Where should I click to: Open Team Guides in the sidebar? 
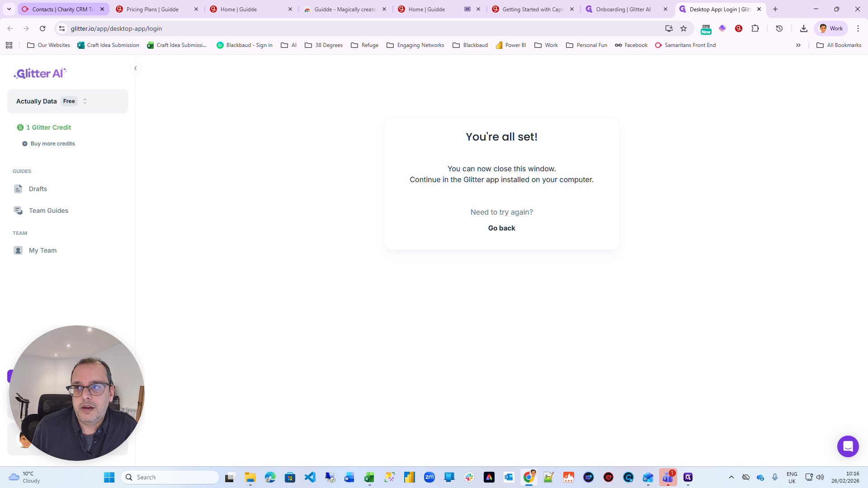(x=48, y=211)
